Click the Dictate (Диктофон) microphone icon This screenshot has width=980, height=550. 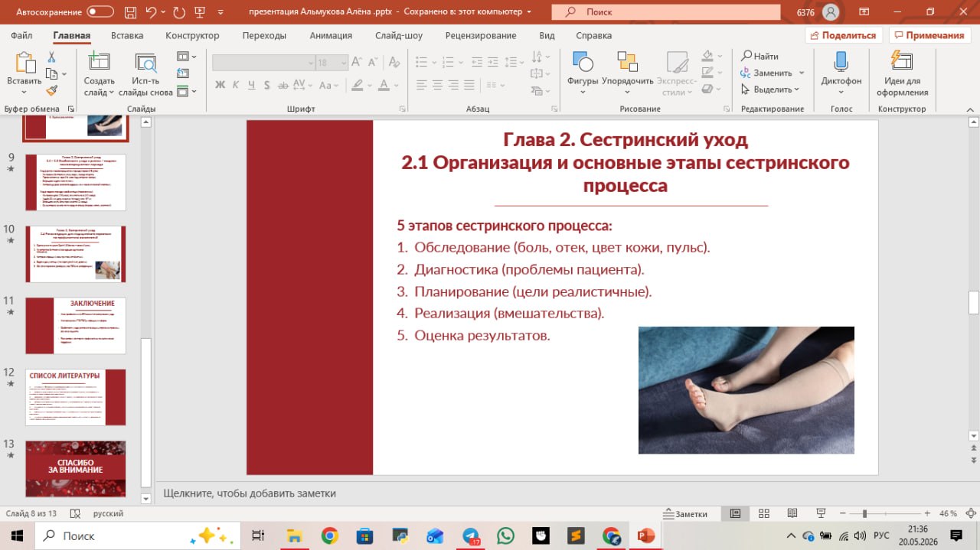tap(841, 62)
